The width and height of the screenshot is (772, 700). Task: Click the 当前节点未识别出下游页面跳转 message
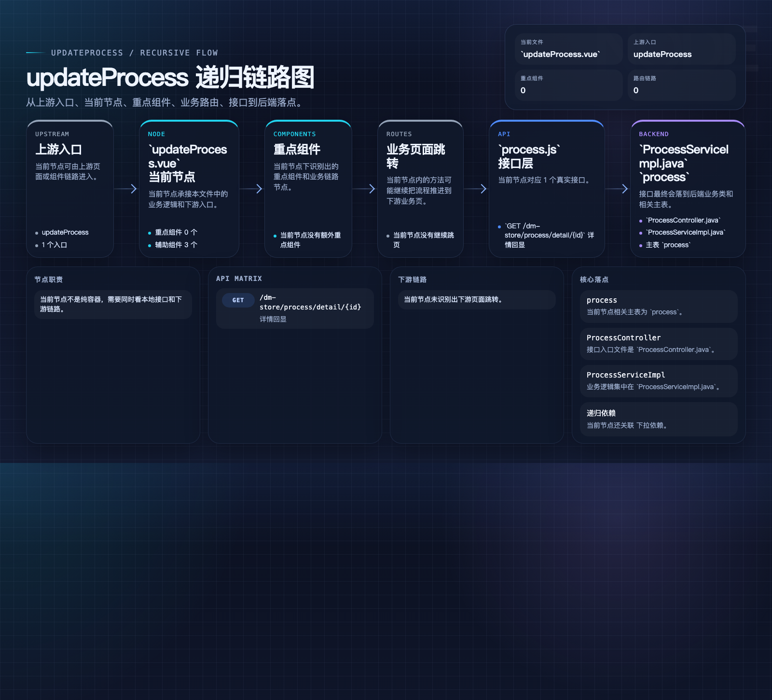[x=477, y=300]
